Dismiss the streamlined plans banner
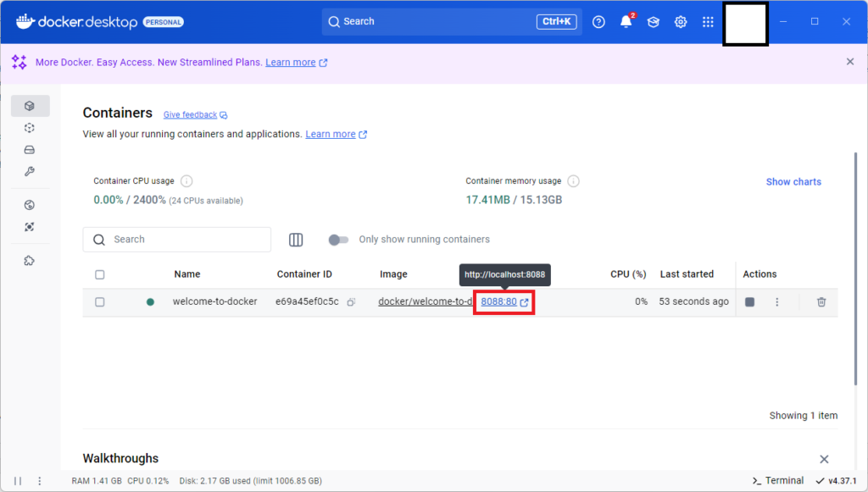 [x=849, y=61]
